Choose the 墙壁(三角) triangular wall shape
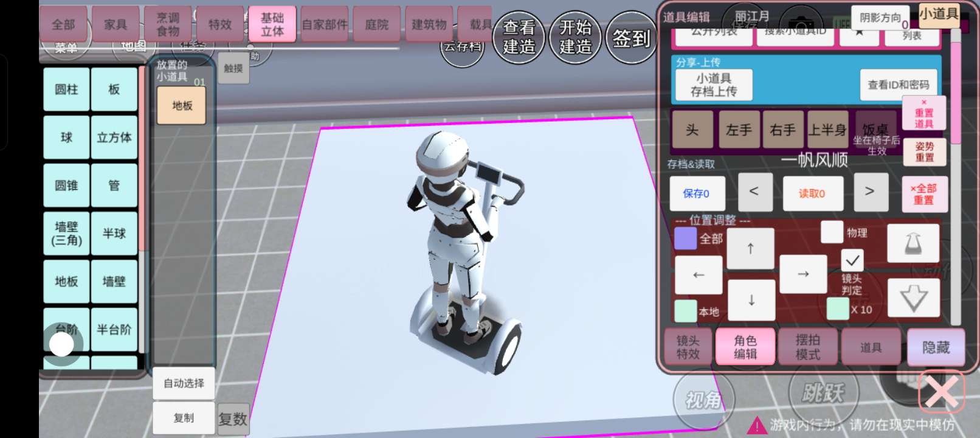The width and height of the screenshot is (980, 438). point(66,234)
